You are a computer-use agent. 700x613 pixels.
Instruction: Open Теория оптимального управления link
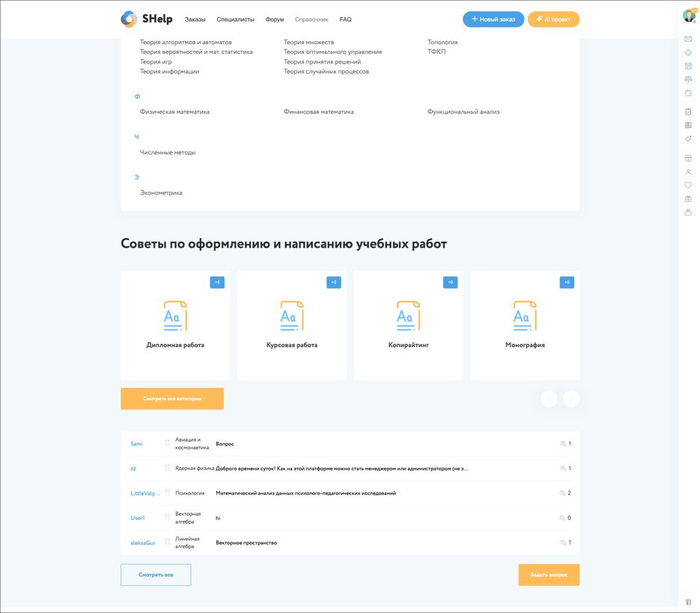click(x=332, y=52)
